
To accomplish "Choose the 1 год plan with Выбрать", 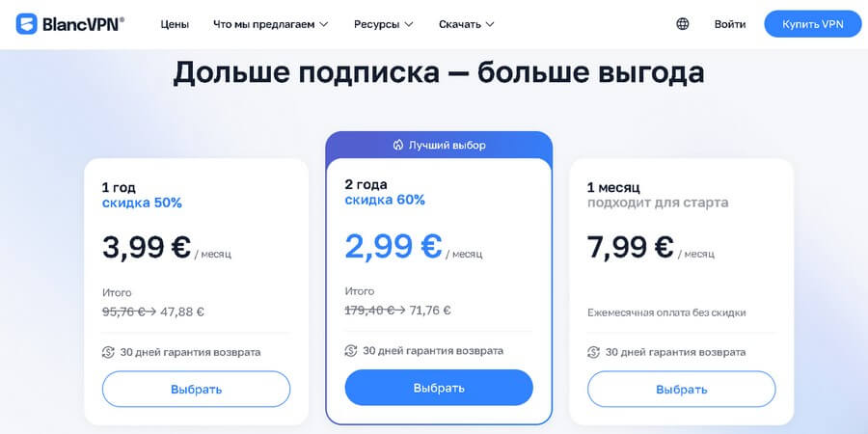I will (196, 390).
